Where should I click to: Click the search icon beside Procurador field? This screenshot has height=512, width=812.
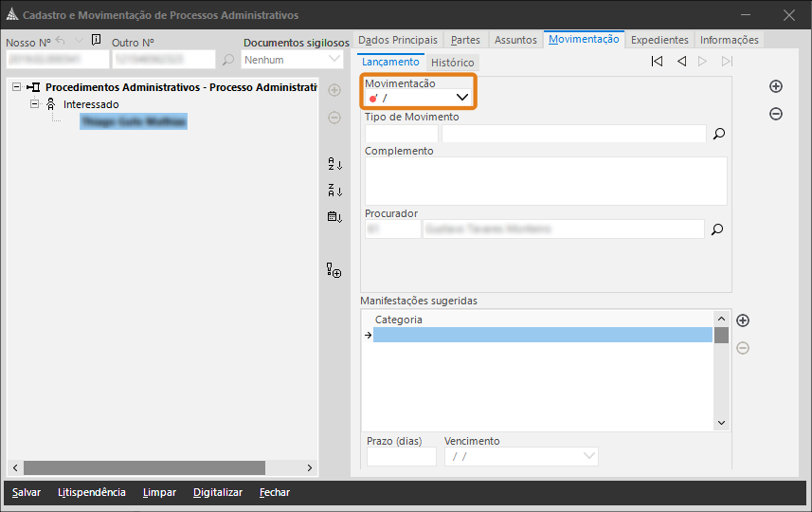click(718, 229)
